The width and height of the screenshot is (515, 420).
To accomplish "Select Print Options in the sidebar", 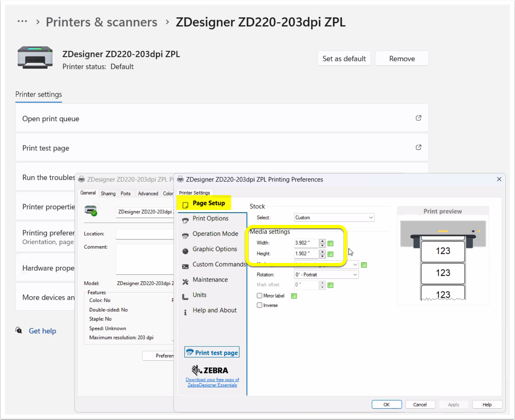I will pos(210,218).
